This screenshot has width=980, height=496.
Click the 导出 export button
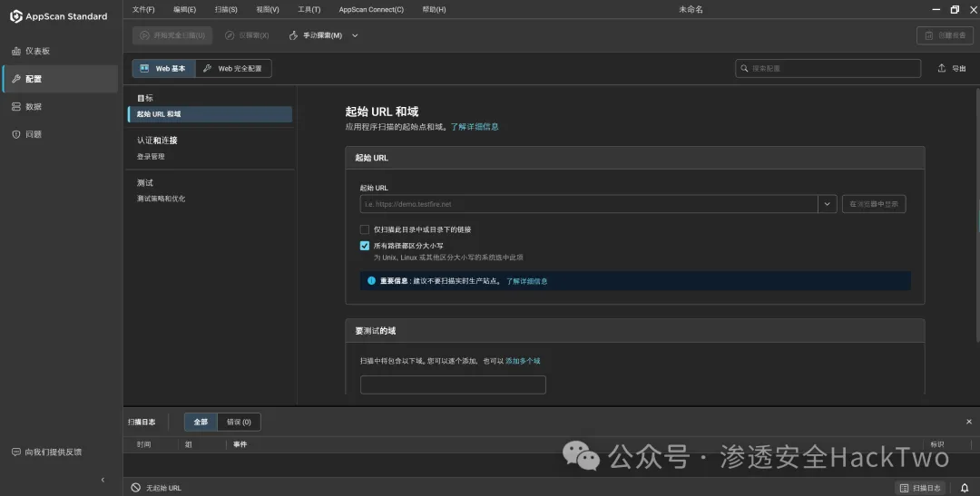(x=952, y=68)
